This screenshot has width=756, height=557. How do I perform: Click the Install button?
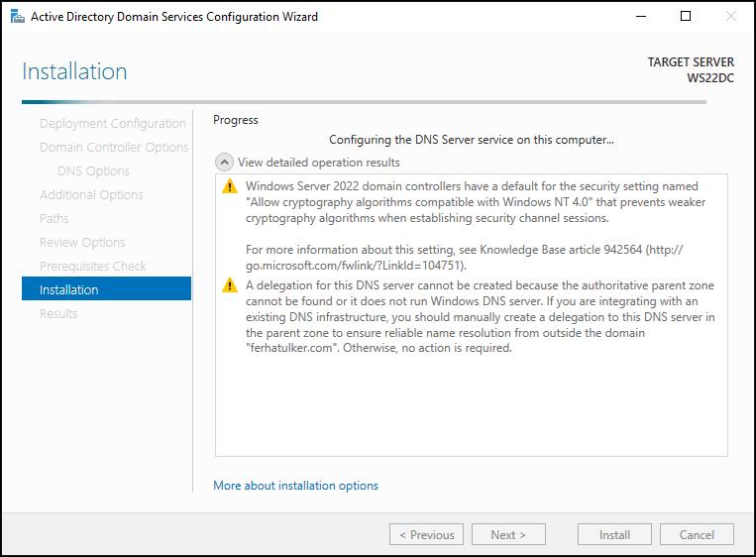[614, 534]
